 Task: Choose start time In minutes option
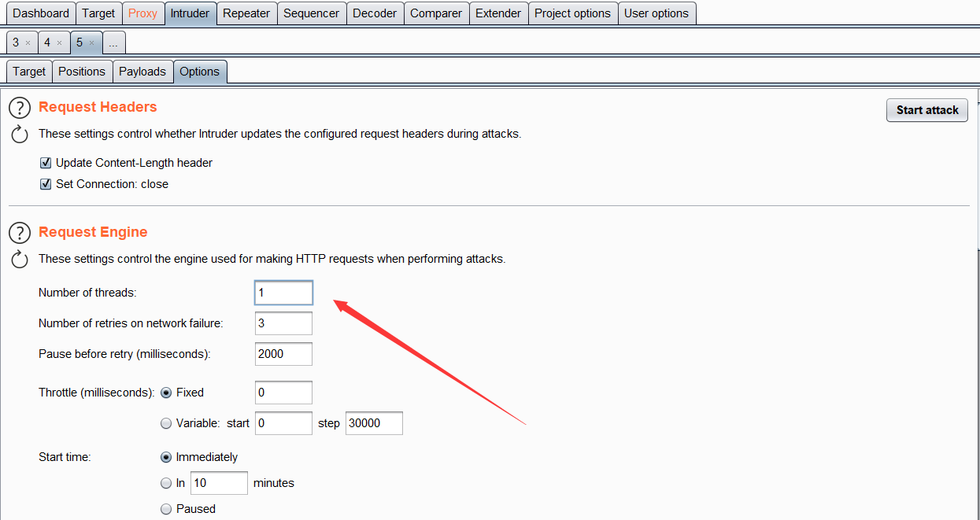pyautogui.click(x=166, y=483)
